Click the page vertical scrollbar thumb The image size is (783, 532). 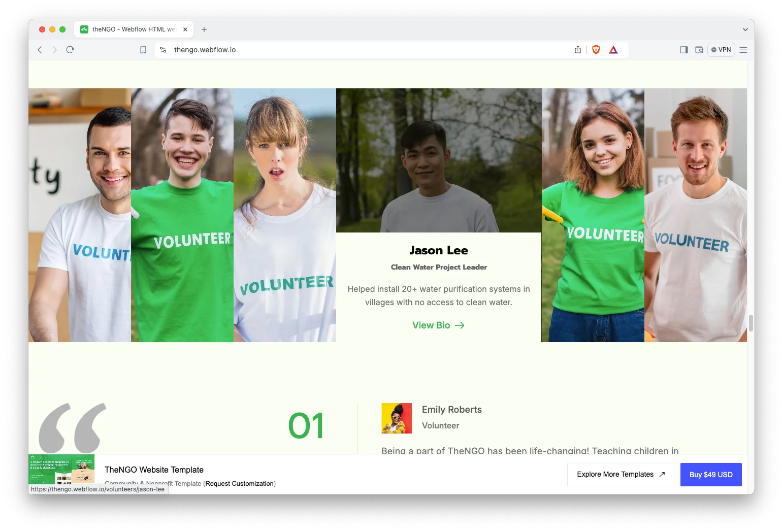click(751, 323)
